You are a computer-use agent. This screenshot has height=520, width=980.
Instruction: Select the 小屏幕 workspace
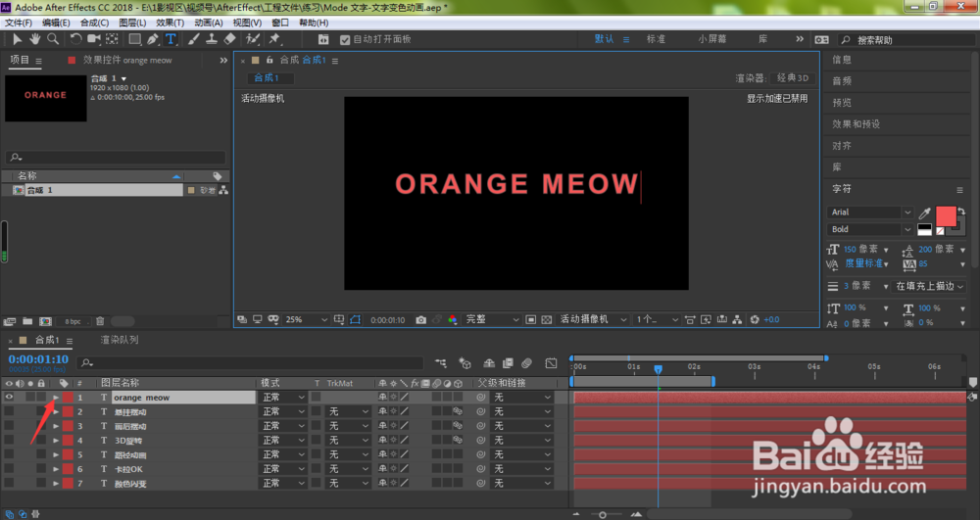pyautogui.click(x=711, y=39)
